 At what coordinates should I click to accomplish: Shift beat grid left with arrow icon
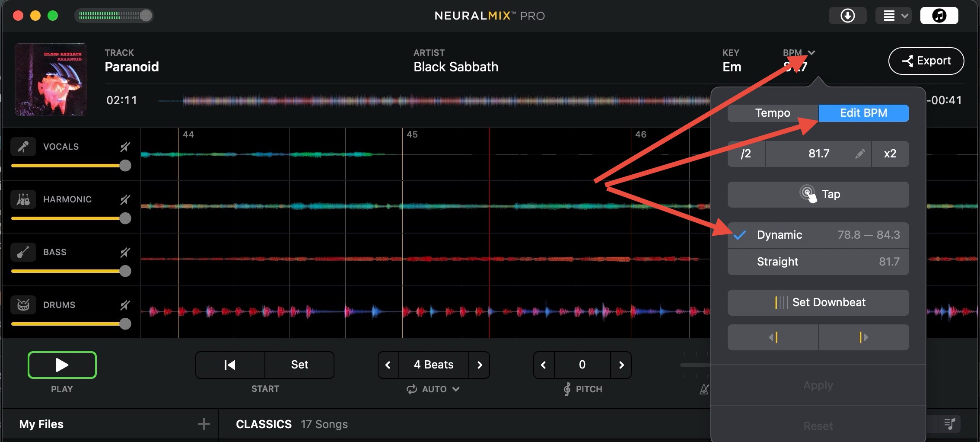click(773, 337)
